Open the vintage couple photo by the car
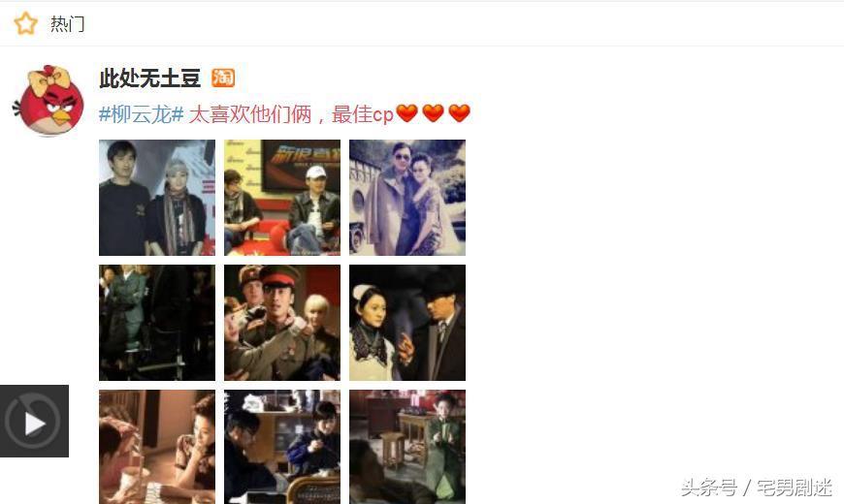 point(407,198)
